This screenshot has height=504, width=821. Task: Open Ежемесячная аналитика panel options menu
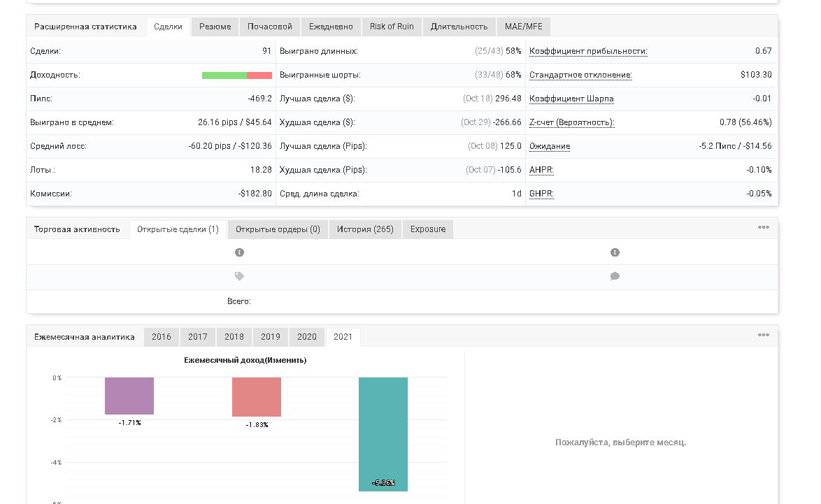(764, 335)
